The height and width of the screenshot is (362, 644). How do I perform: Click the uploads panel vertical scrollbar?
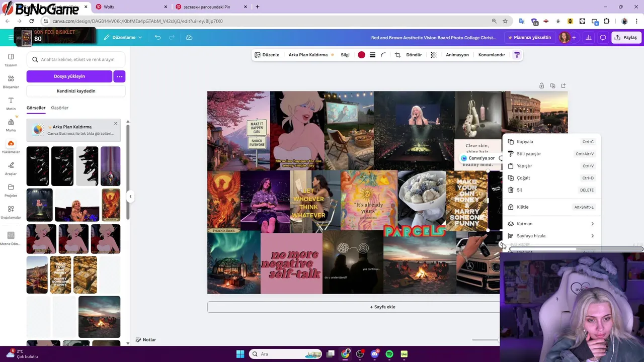128,171
